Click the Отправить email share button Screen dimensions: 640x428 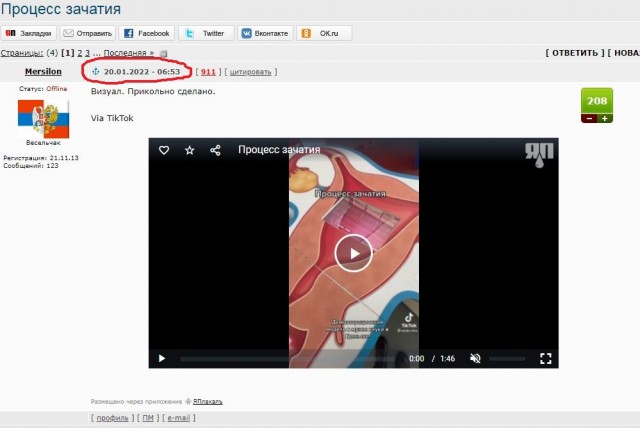point(88,33)
